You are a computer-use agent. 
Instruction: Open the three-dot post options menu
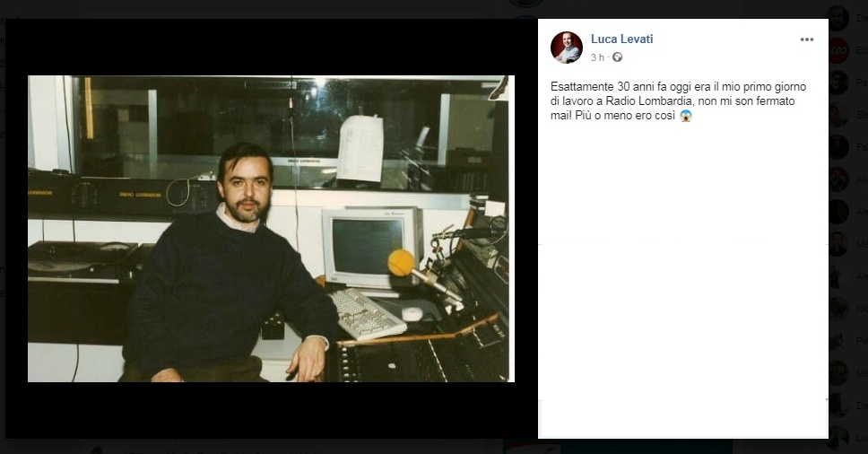(806, 39)
